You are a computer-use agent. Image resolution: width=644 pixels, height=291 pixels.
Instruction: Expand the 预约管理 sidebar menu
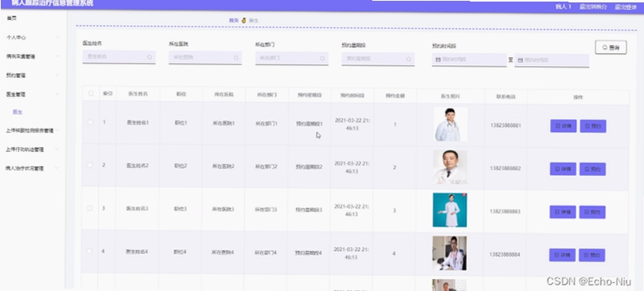tap(57, 75)
